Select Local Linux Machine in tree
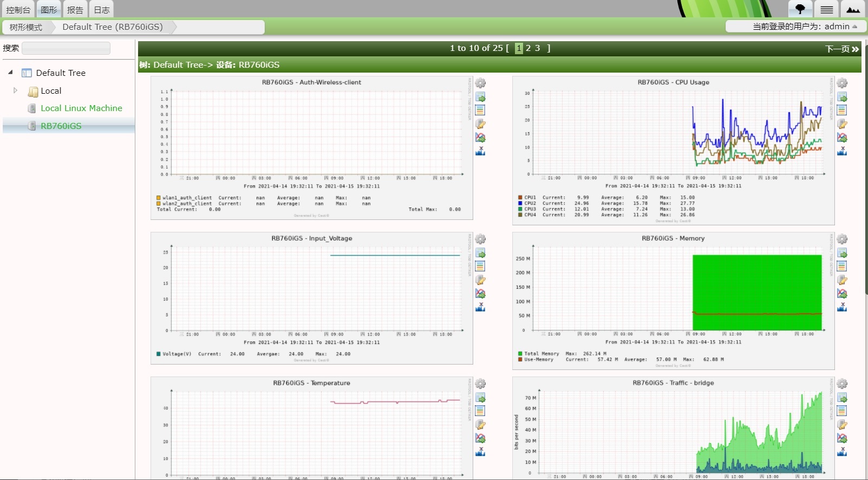 coord(81,108)
